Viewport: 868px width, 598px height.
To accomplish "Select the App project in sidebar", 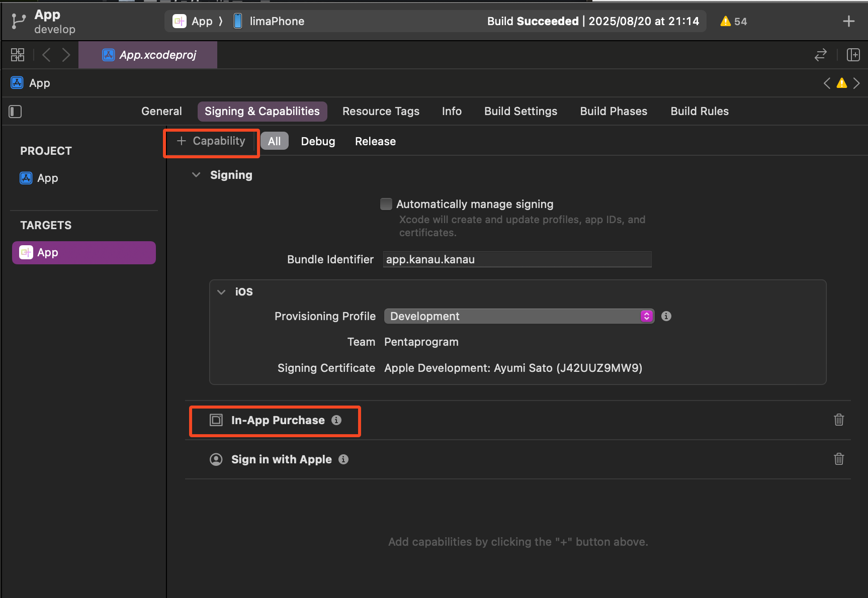I will click(39, 178).
